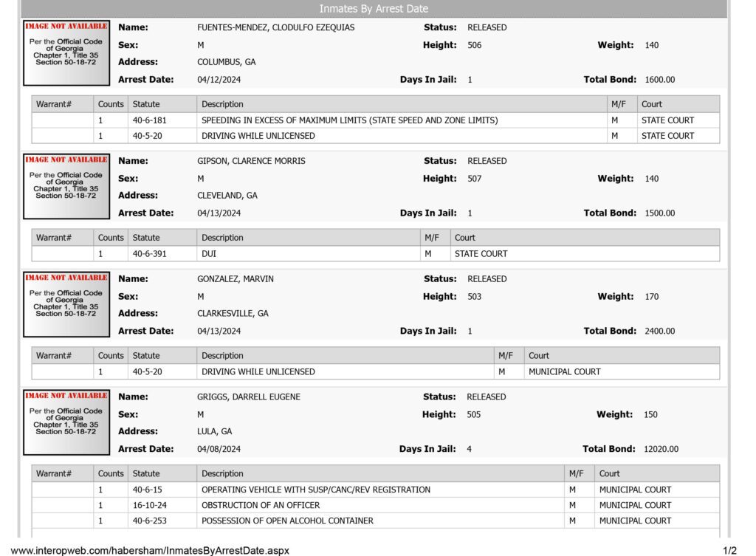Select the DUI charge row

point(376,254)
